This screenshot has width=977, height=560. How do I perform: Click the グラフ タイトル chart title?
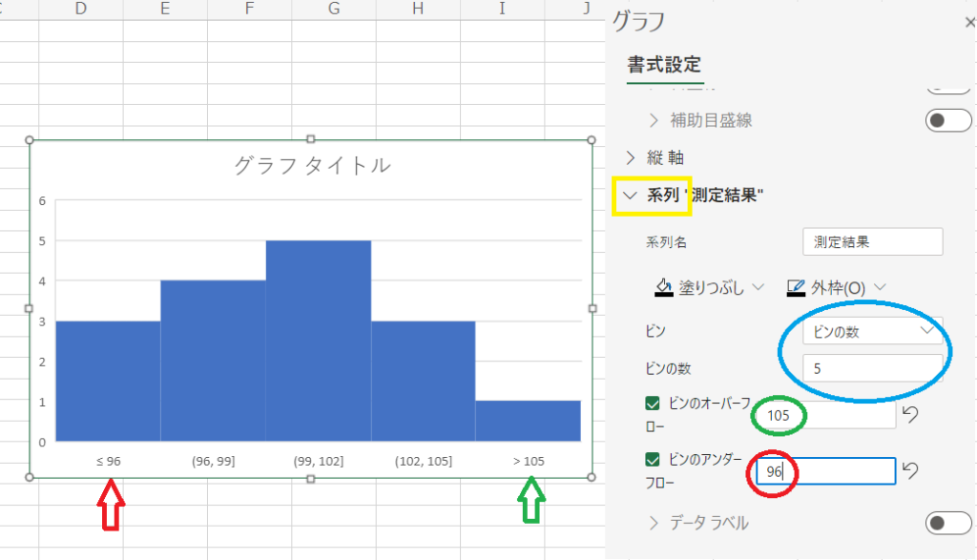pyautogui.click(x=312, y=165)
